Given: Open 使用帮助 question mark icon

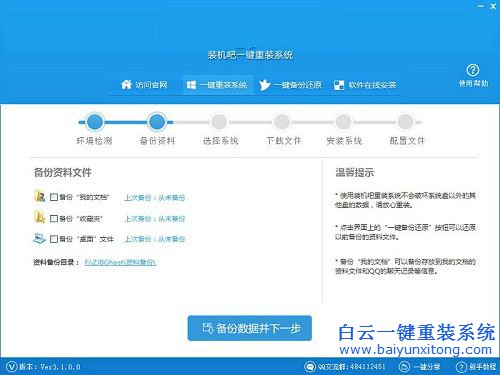Looking at the screenshot, I should pyautogui.click(x=473, y=70).
